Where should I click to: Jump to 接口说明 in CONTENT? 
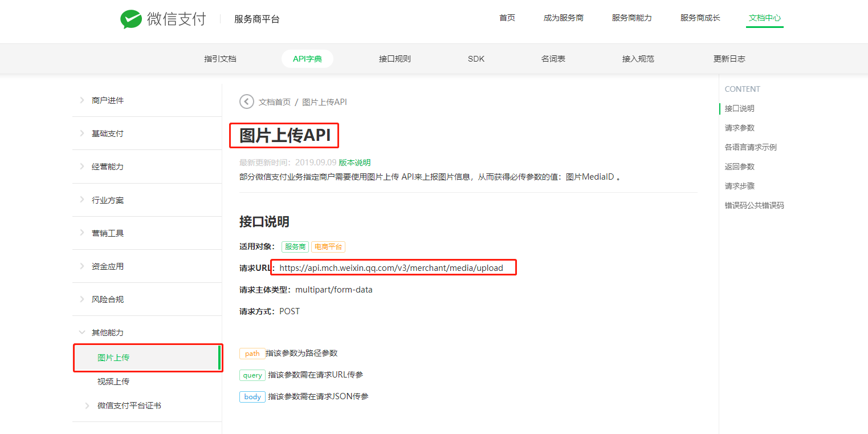740,108
